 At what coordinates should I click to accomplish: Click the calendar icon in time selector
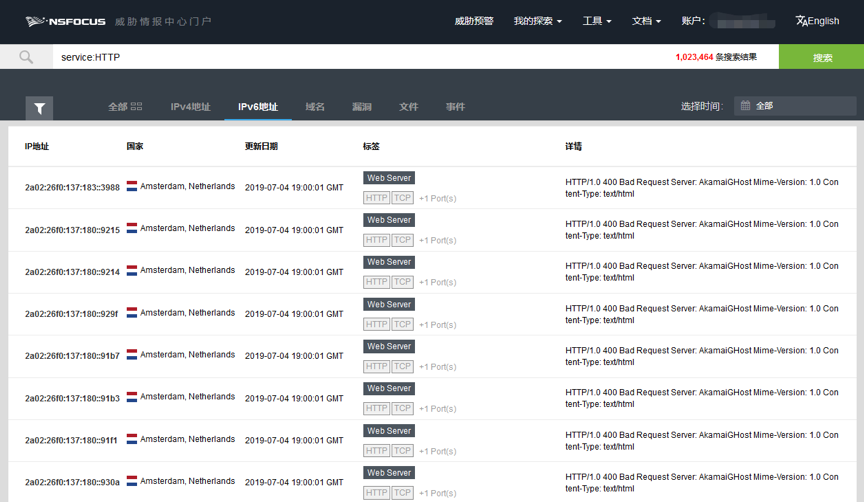[x=745, y=106]
